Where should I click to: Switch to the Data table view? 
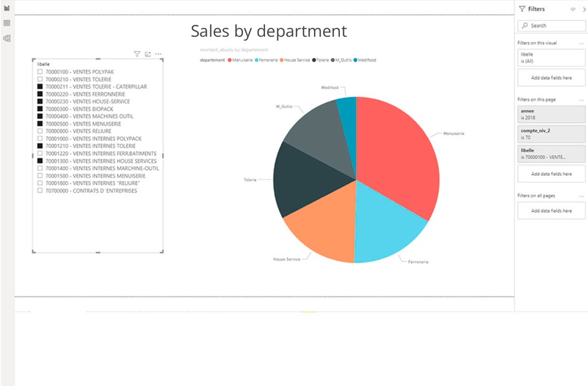point(7,23)
